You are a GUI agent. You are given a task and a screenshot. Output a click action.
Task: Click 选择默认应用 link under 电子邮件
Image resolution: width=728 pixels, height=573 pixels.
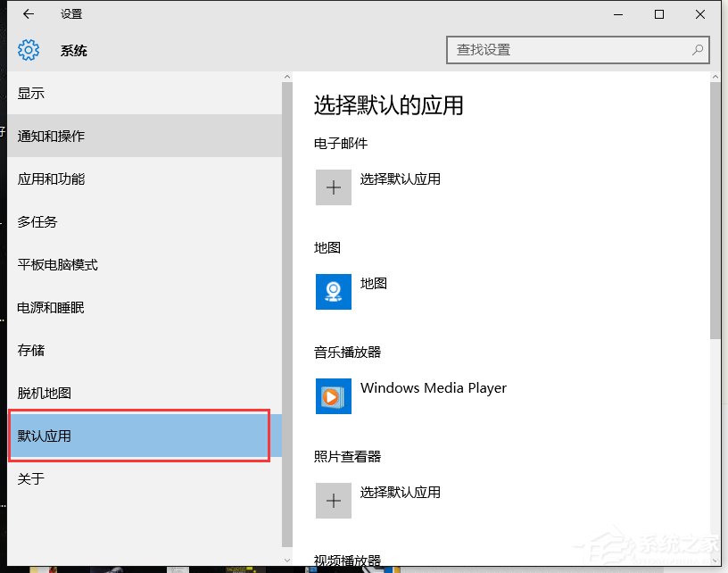click(399, 180)
